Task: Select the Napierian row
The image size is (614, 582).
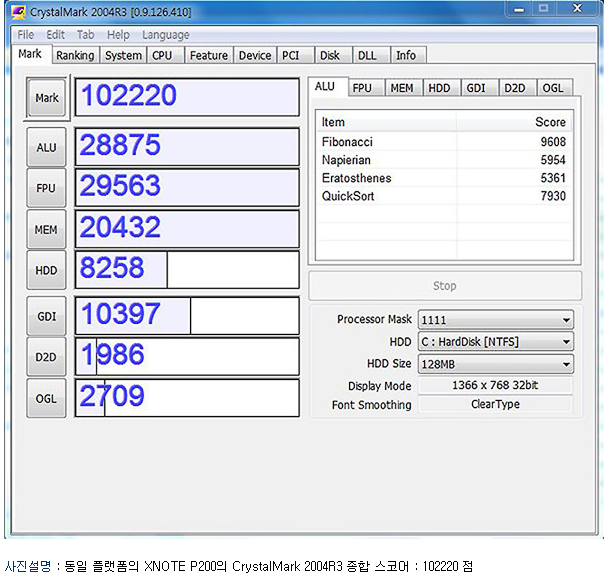Action: [x=444, y=160]
